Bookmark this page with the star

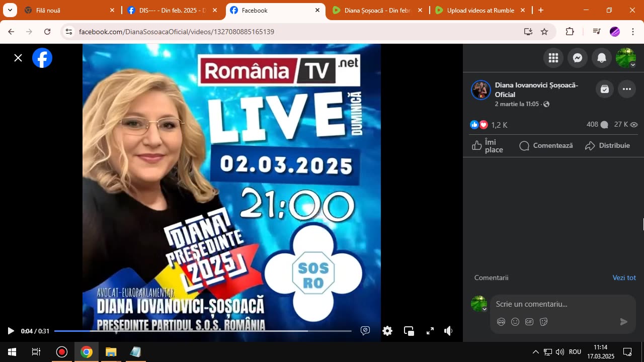[544, 32]
